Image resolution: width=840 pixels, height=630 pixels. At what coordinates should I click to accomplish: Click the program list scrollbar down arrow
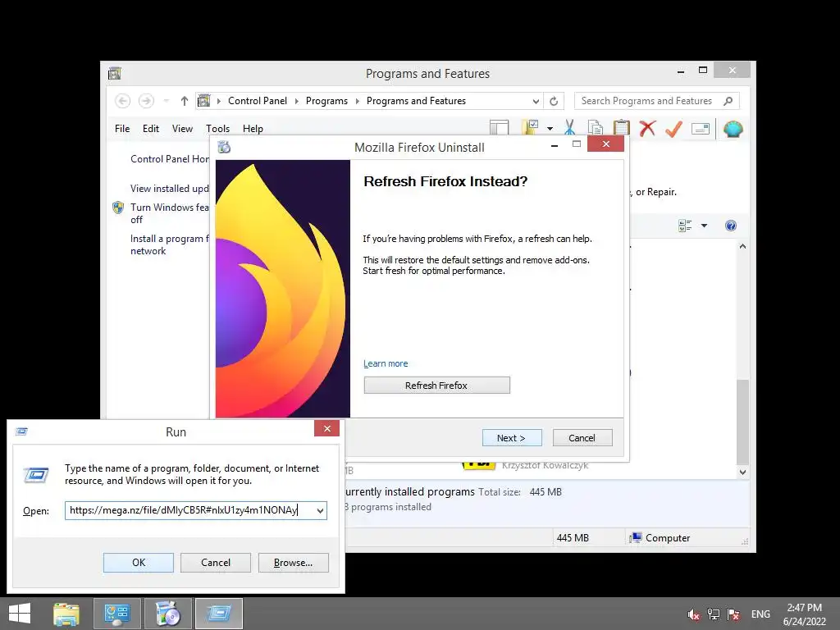click(x=742, y=472)
